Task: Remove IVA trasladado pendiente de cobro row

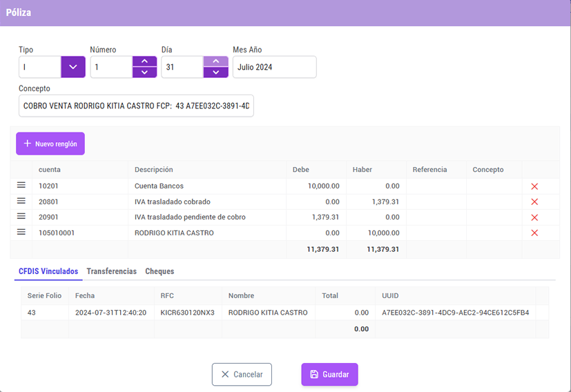Action: pos(534,217)
